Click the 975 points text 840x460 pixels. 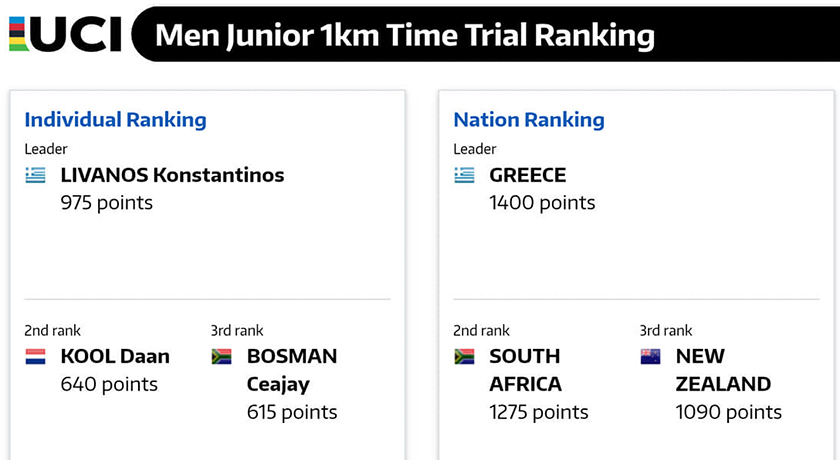pyautogui.click(x=107, y=203)
